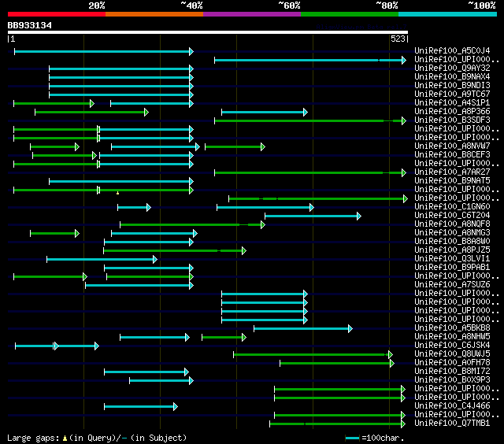Open hit UniRef100_B9NAX4 label
This screenshot has width=504, height=444.
452,76
